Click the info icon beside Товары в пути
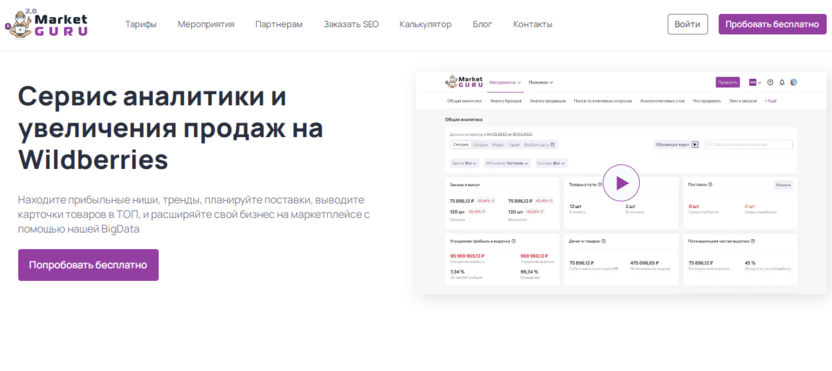832x371 pixels. [600, 185]
